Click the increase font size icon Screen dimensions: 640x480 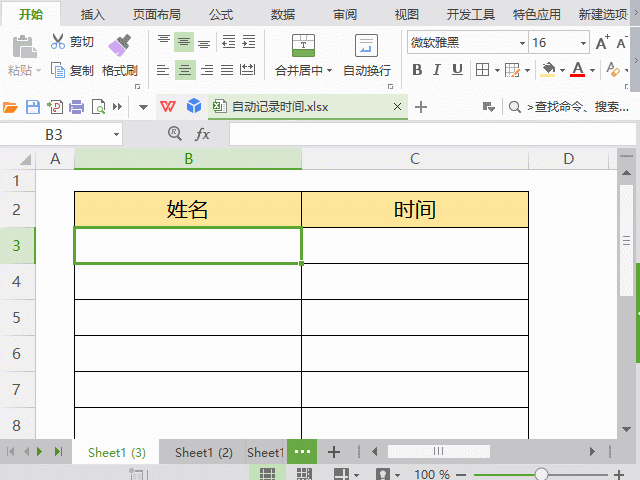(602, 43)
